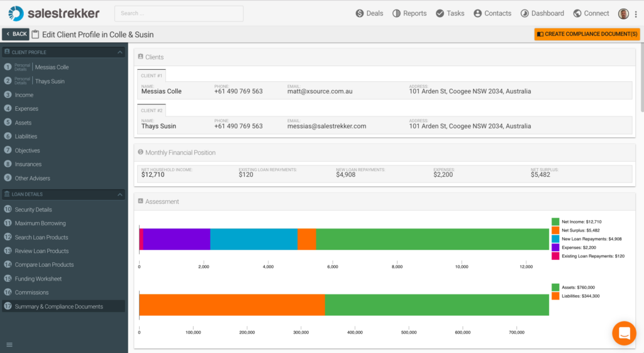Open the Security Details step
Screen dimensions: 644x353
64,209
